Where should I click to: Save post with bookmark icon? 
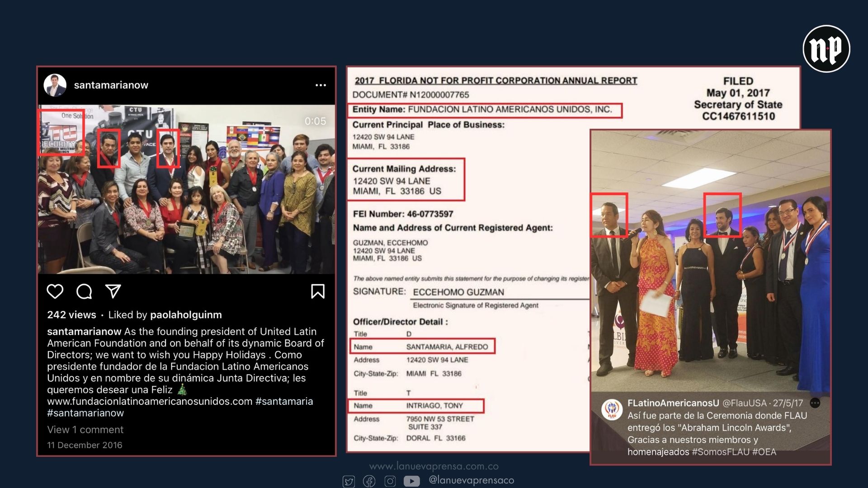click(x=318, y=291)
